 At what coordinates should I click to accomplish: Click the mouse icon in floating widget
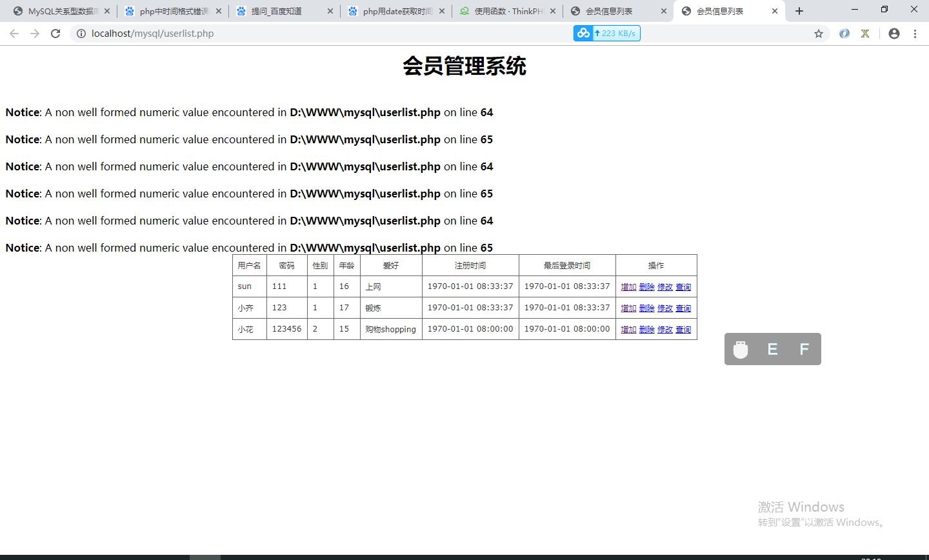[740, 349]
